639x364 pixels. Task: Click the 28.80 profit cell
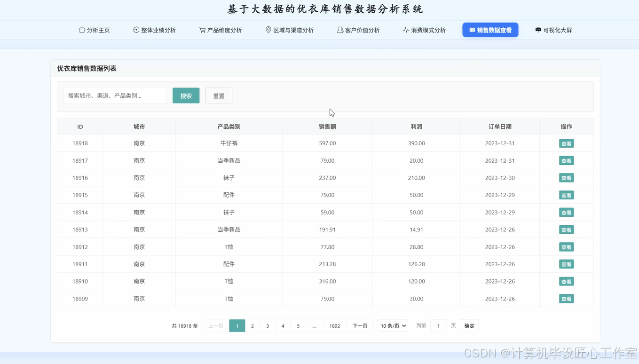417,247
